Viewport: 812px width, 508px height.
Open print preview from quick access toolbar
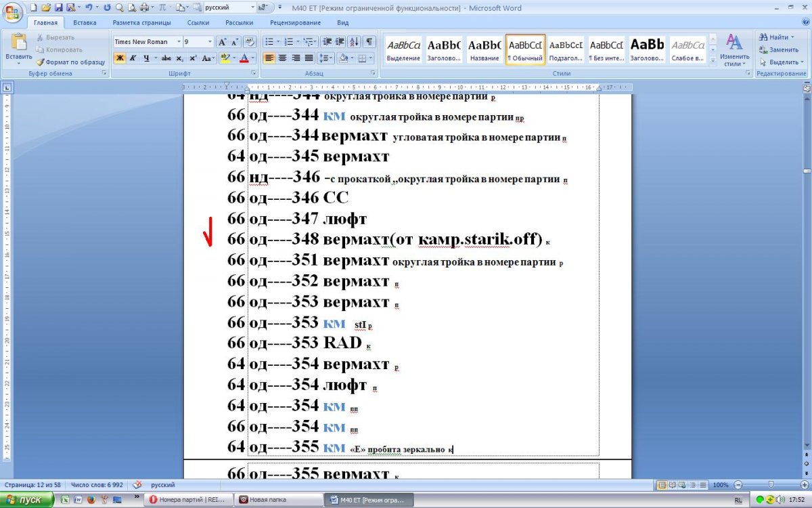(x=131, y=8)
